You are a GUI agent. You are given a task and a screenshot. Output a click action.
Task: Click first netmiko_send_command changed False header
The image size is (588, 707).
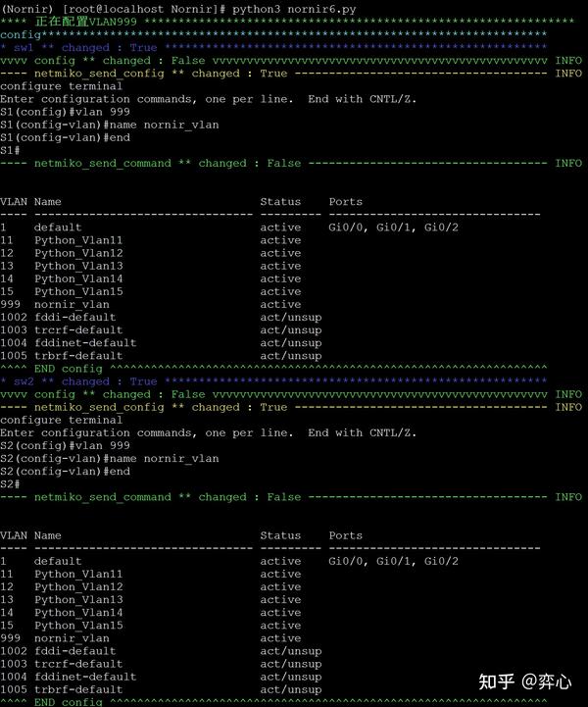click(291, 163)
